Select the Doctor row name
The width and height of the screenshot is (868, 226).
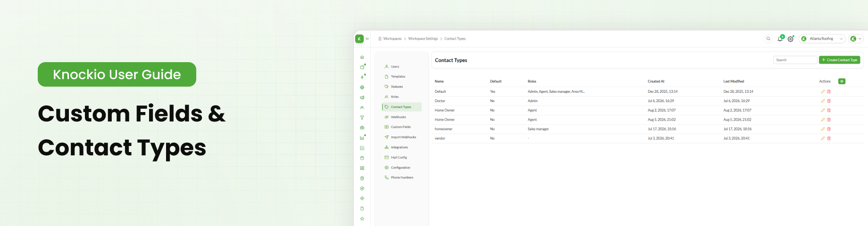tap(440, 101)
